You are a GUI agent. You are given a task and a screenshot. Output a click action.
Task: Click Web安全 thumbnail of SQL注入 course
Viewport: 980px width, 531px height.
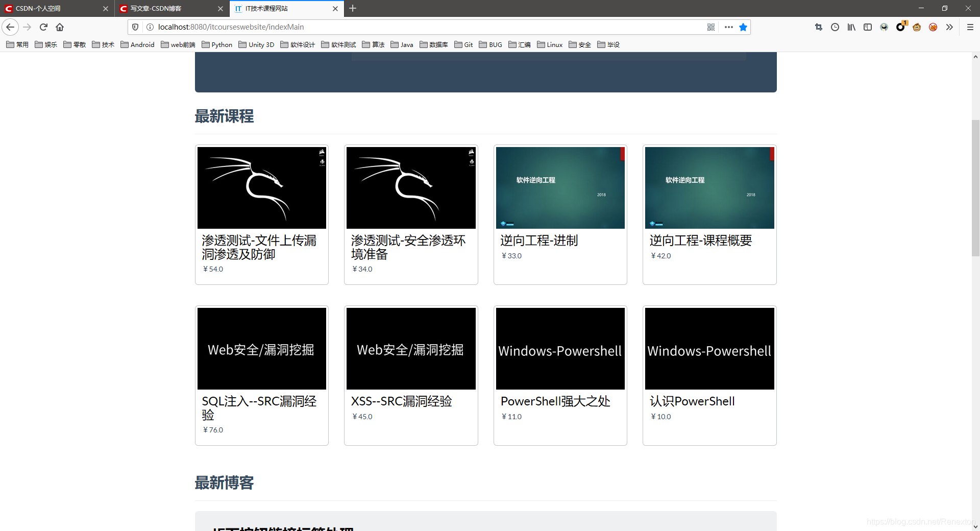(x=262, y=349)
